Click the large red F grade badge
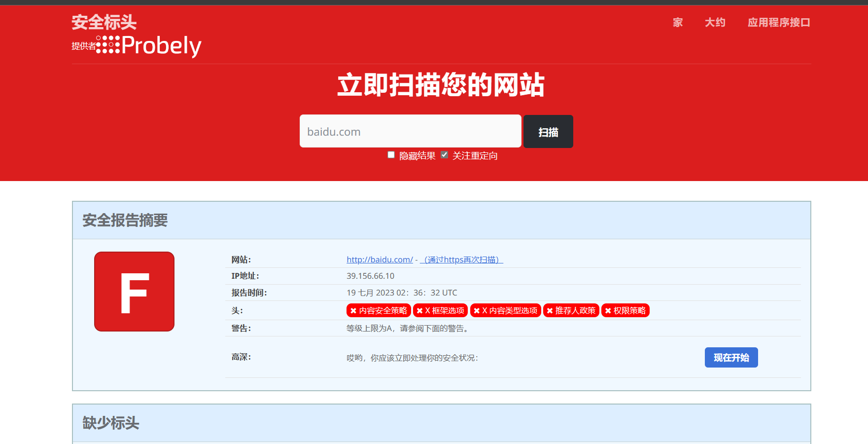Viewport: 868px width, 444px height. (134, 292)
